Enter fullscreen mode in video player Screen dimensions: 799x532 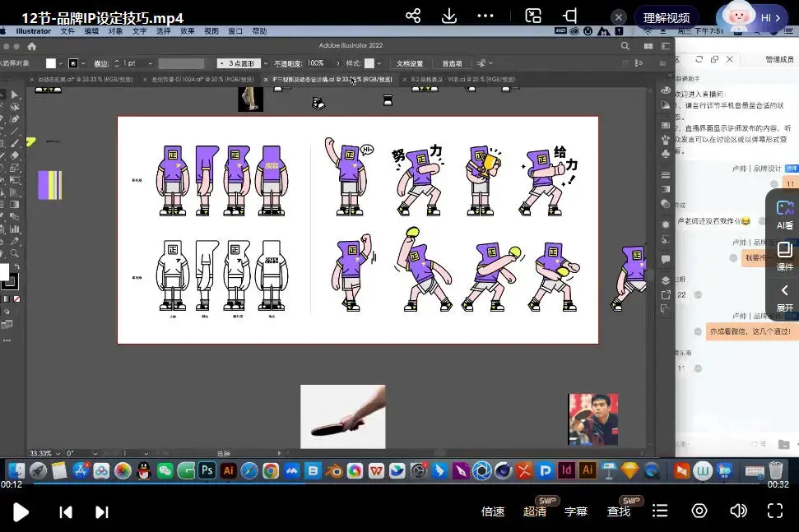(x=774, y=511)
